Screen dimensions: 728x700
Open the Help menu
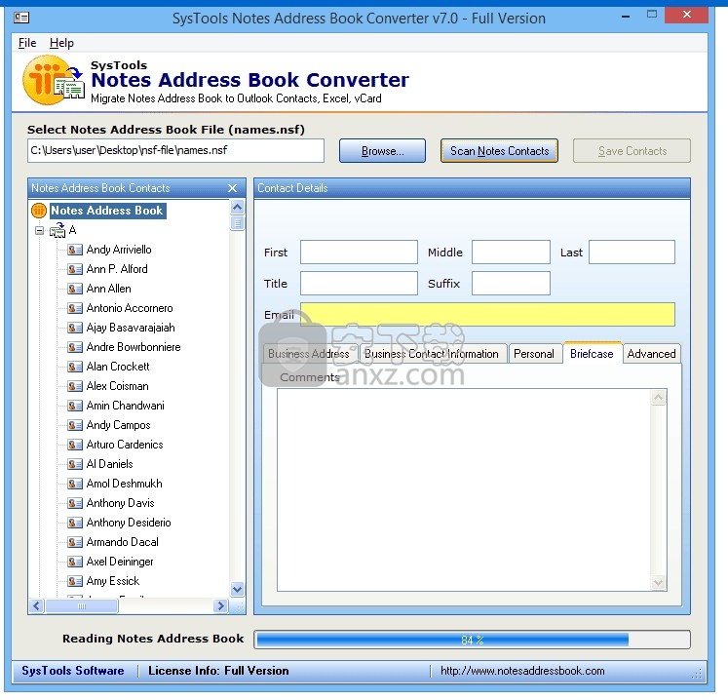tap(61, 43)
